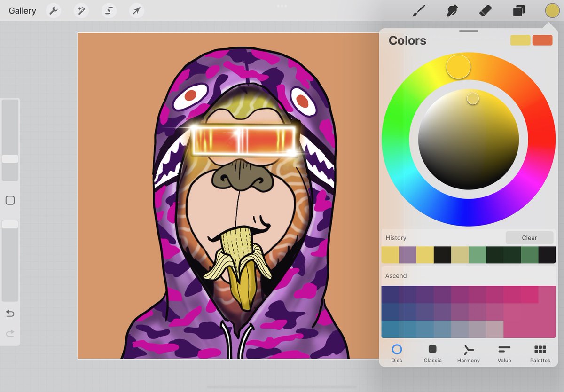Viewport: 564px width, 392px height.
Task: Open the Palettes tab
Action: [x=540, y=353]
